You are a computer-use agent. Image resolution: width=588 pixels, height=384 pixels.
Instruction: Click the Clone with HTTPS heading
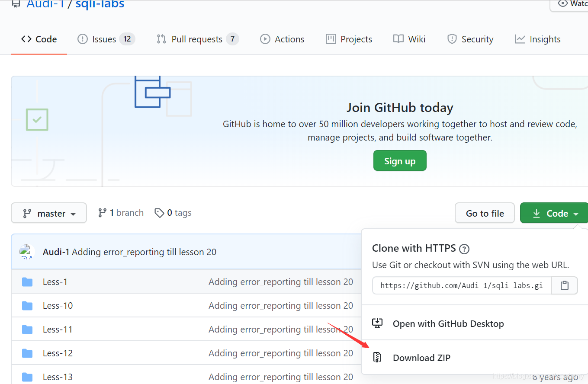414,248
